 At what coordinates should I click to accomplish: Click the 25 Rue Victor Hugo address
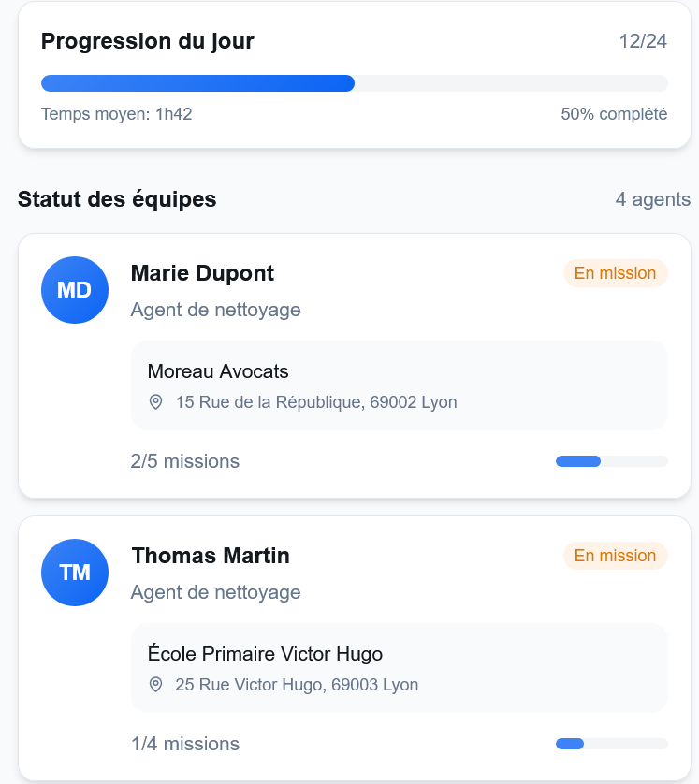pos(297,685)
